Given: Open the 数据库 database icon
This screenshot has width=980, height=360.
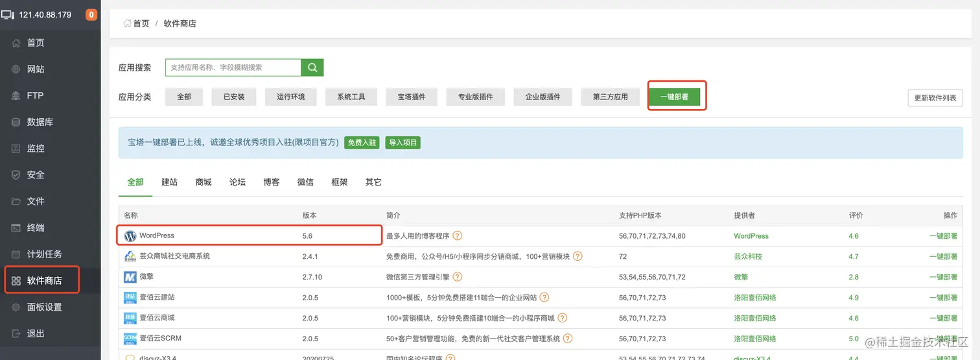Looking at the screenshot, I should [x=17, y=122].
